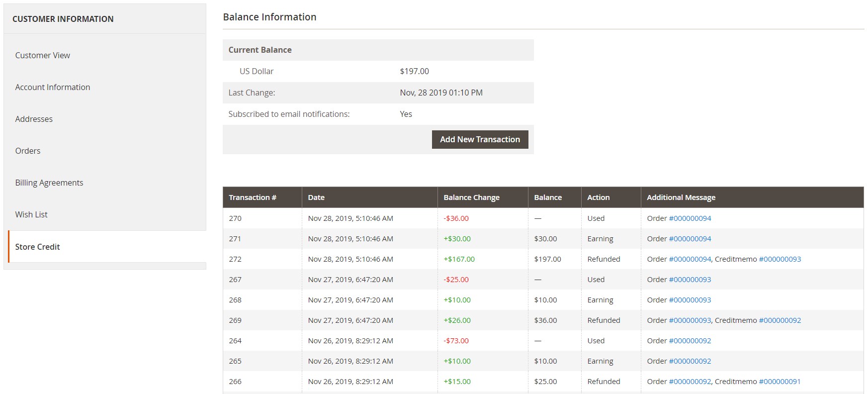
Task: Click the Add New Transaction button
Action: coord(480,139)
